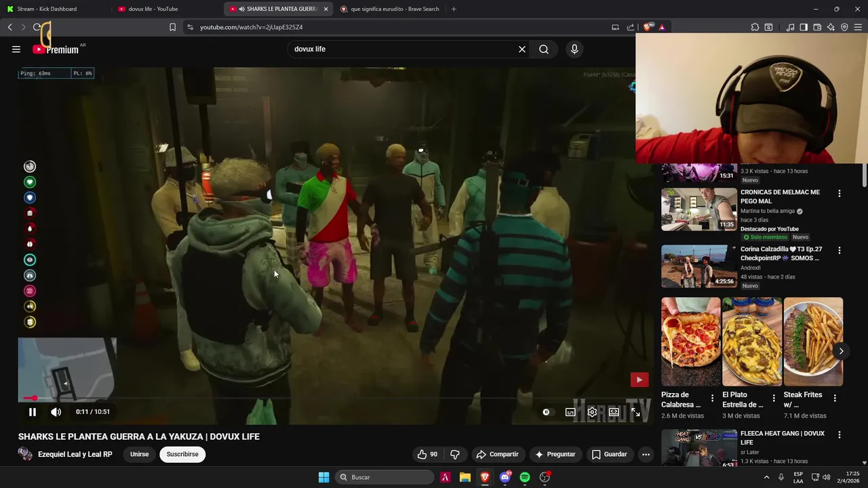Pause the YouTube video
Image resolution: width=868 pixels, height=488 pixels.
(33, 412)
